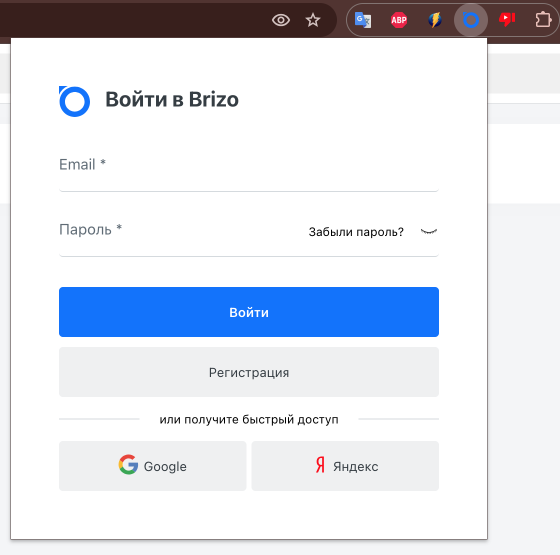Click the colorful Google G logo
Image resolution: width=560 pixels, height=555 pixels.
(x=128, y=465)
